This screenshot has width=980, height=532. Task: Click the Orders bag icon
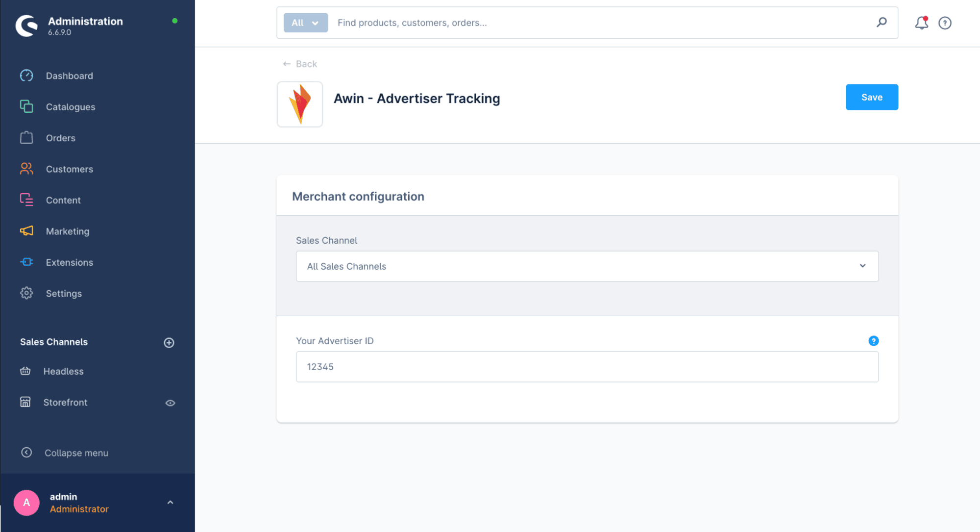(26, 137)
